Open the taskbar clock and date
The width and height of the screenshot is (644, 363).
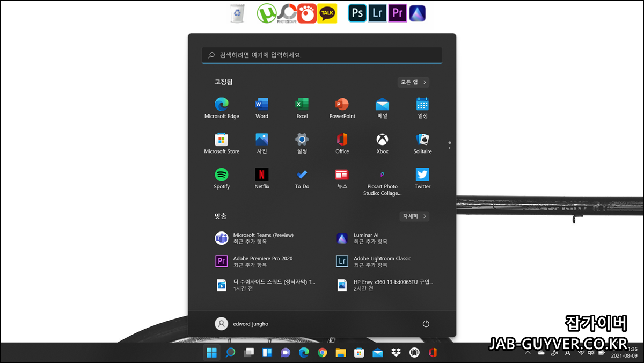[623, 352]
